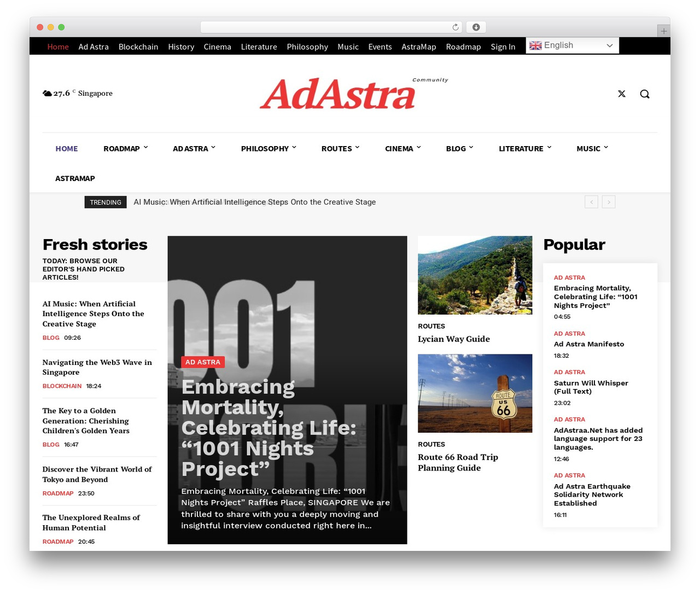The image size is (700, 593).
Task: Open Route 66 Road Trip Planning Guide
Action: pyautogui.click(x=458, y=462)
